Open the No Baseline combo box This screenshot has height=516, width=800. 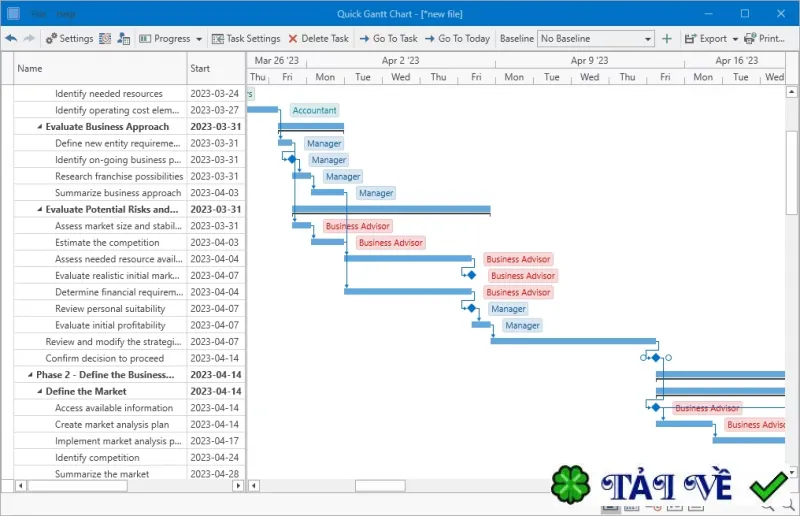[595, 38]
